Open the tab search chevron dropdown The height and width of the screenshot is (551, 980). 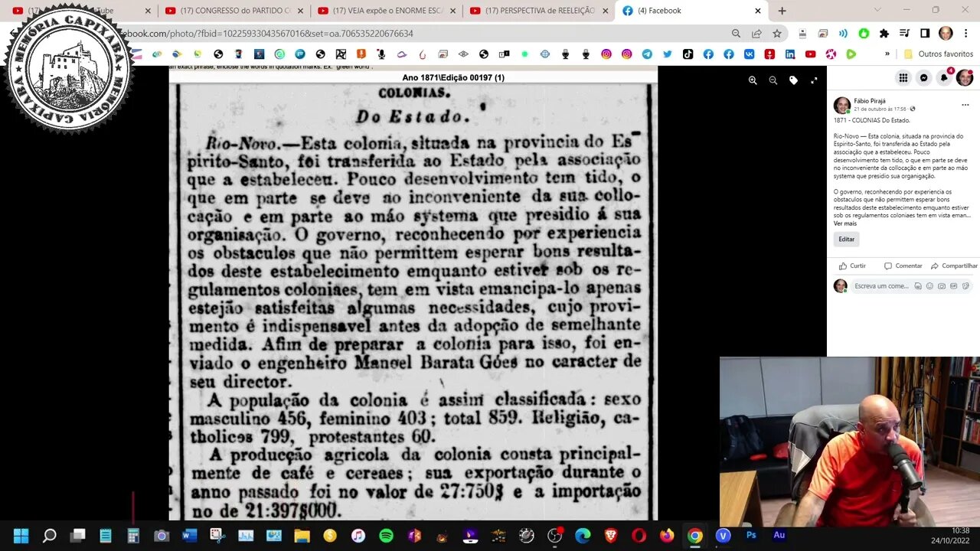coord(877,10)
